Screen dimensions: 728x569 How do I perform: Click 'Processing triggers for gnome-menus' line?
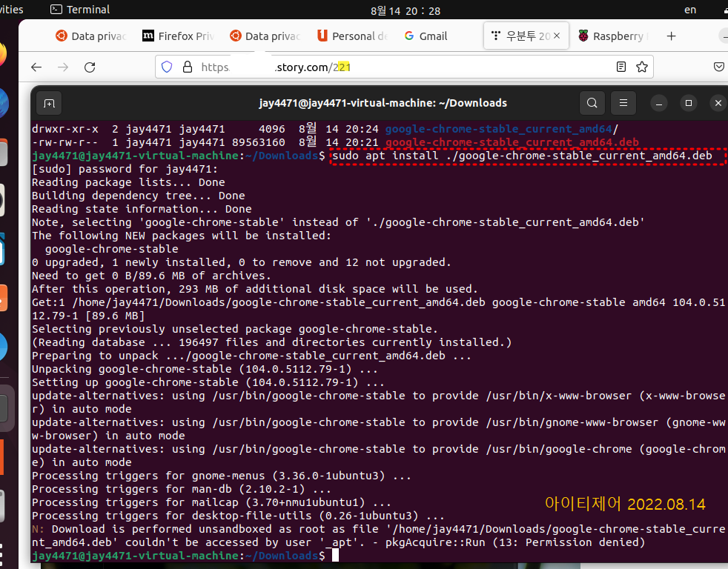coord(222,476)
